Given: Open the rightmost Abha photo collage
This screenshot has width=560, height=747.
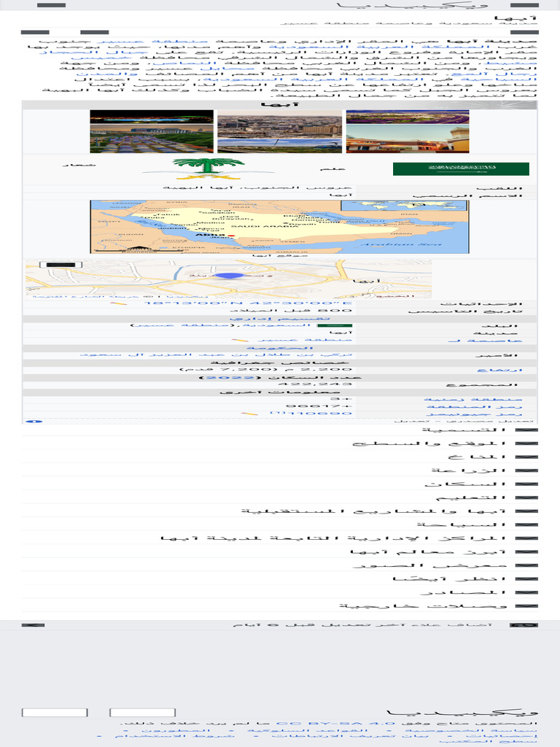Looking at the screenshot, I should point(408,131).
